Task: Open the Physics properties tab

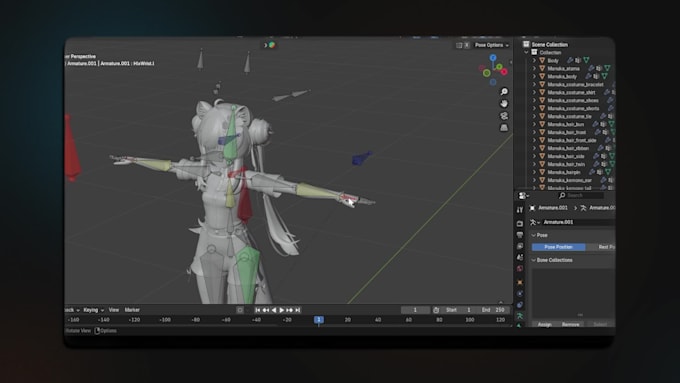Action: click(520, 294)
